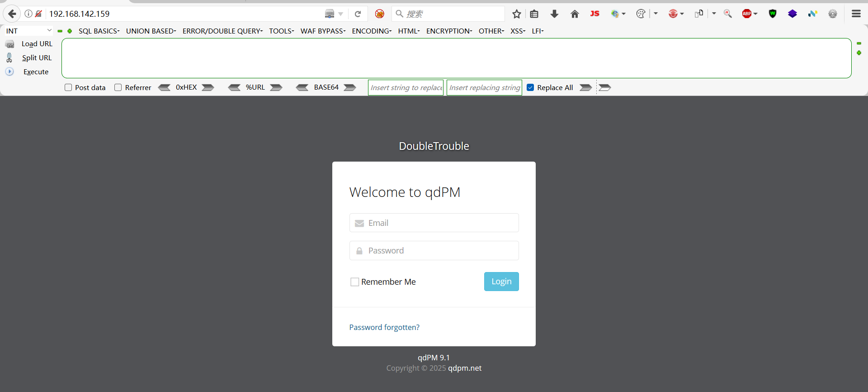Expand the ERROR/DOUBLE QUERY menu
868x392 pixels.
[x=222, y=31]
